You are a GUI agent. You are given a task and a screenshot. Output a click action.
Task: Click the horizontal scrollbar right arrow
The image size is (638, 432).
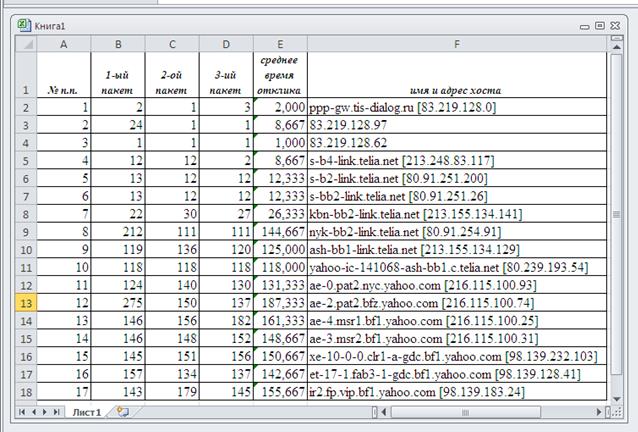click(x=599, y=412)
